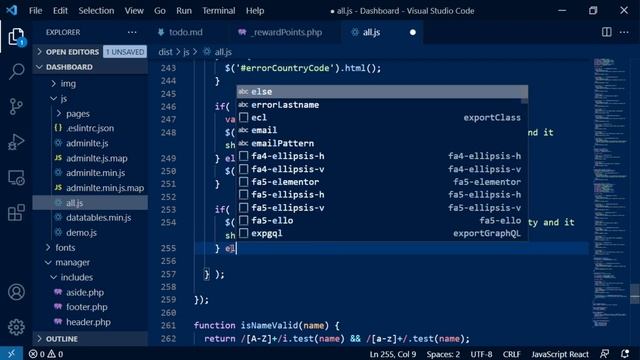Open the Terminal menu
Viewport: 640px width, 360px height.
(219, 11)
